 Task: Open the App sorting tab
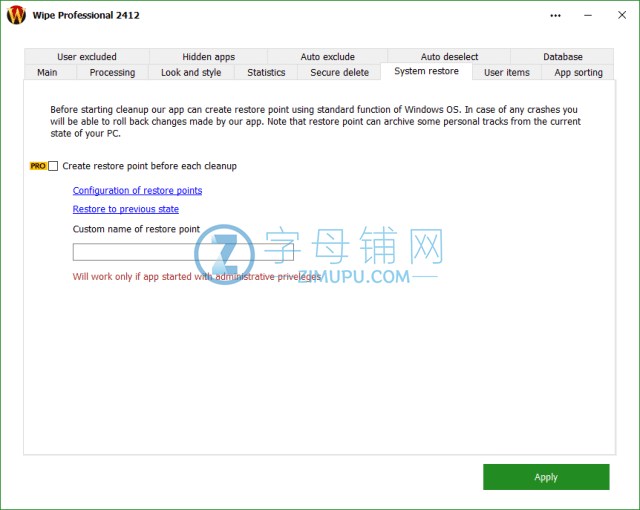click(x=578, y=73)
